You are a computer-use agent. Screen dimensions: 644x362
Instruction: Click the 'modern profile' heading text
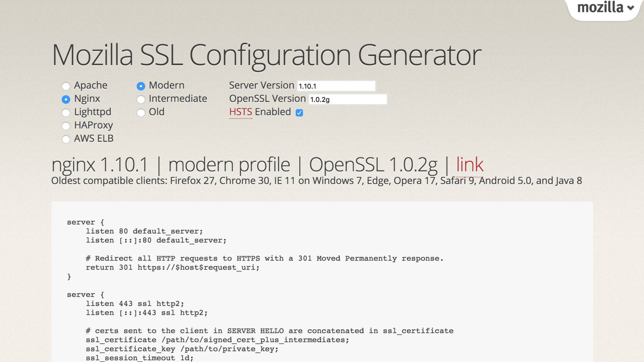pyautogui.click(x=229, y=165)
